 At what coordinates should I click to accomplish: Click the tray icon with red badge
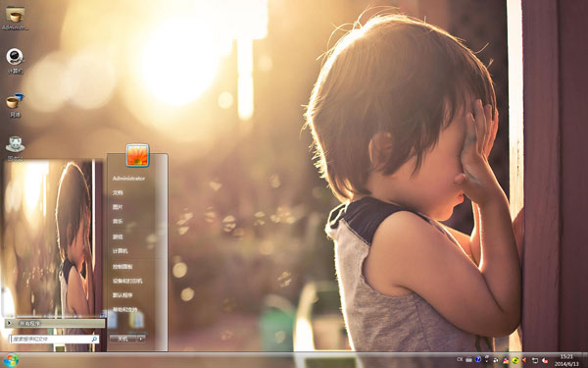coord(545,361)
